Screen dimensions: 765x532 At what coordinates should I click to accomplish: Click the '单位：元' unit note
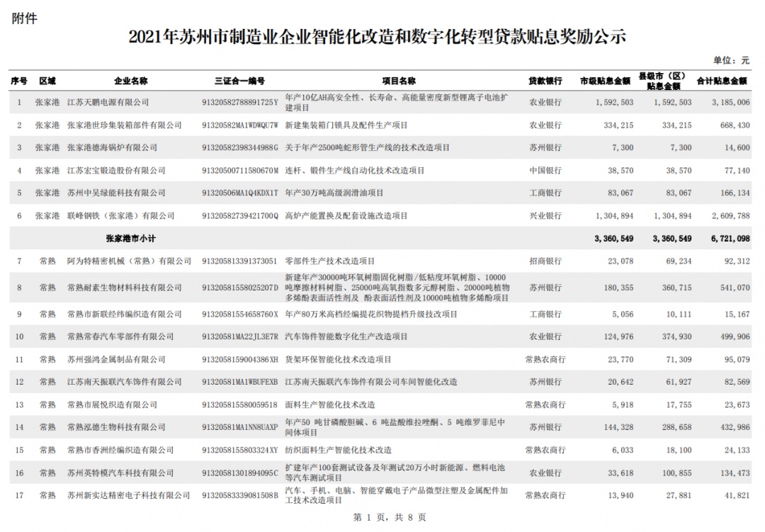point(731,60)
